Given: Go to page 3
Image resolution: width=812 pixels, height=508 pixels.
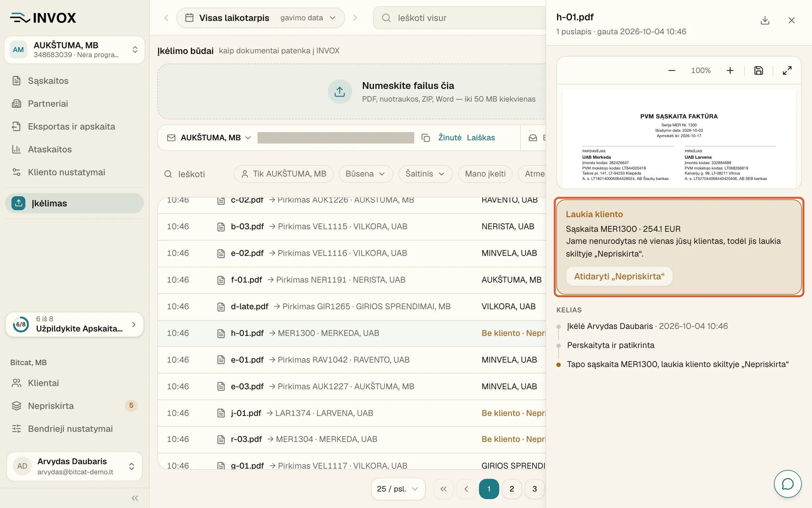Looking at the screenshot, I should coord(534,489).
